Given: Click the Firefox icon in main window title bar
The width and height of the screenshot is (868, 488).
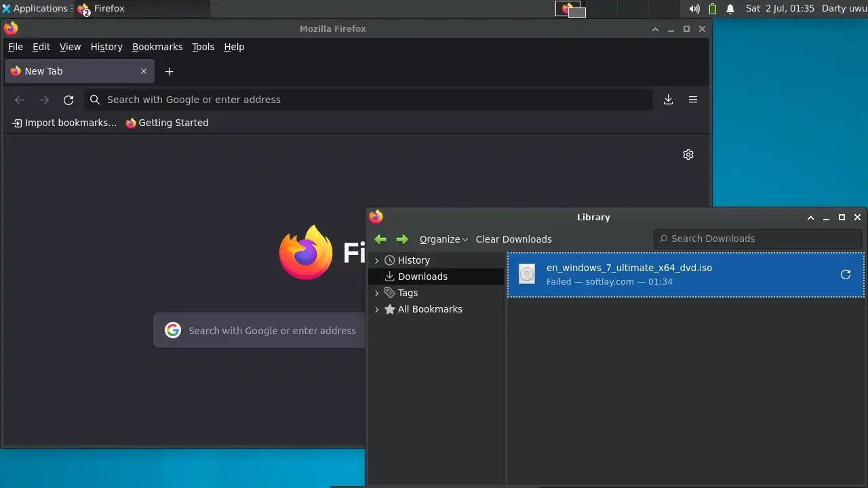Looking at the screenshot, I should (11, 28).
